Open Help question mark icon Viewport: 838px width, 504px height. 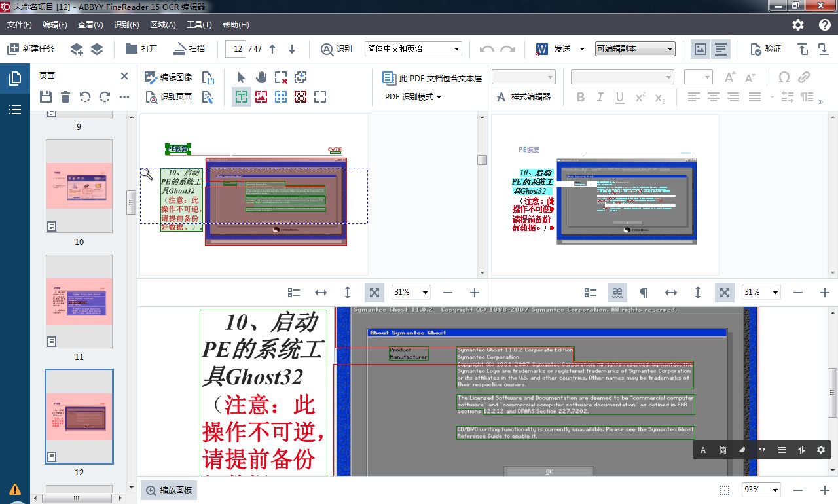click(825, 25)
